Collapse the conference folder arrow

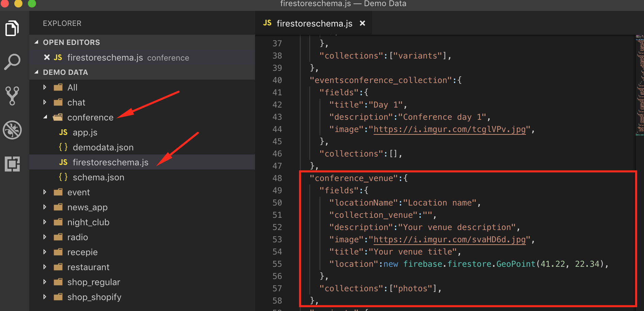coord(45,117)
